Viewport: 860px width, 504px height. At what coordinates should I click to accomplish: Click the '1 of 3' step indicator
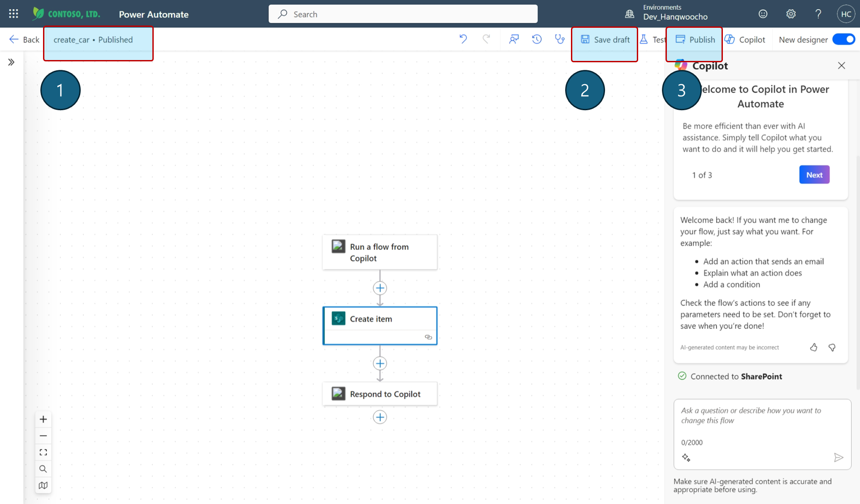click(702, 175)
